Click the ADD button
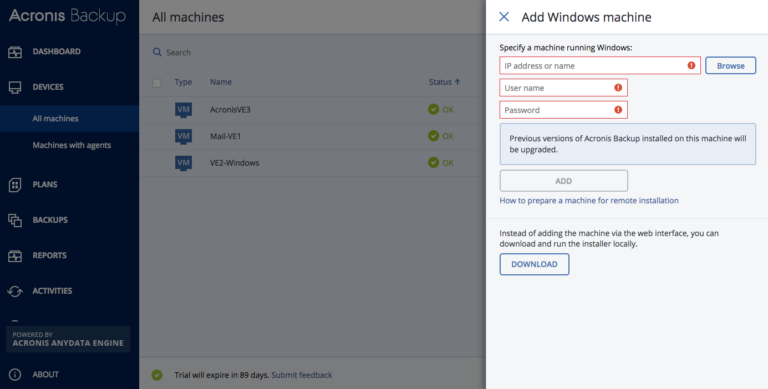This screenshot has width=768, height=389. pyautogui.click(x=563, y=181)
